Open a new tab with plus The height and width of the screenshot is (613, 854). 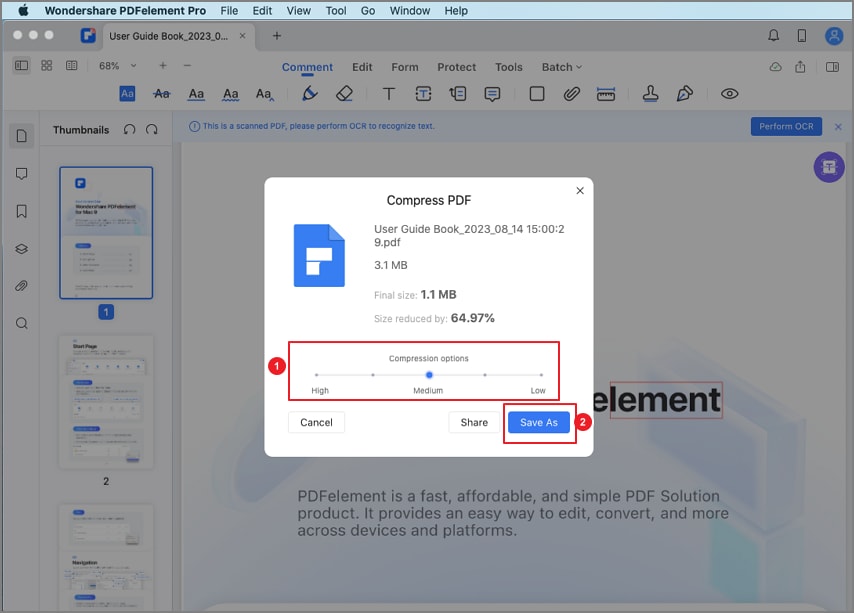(x=277, y=36)
